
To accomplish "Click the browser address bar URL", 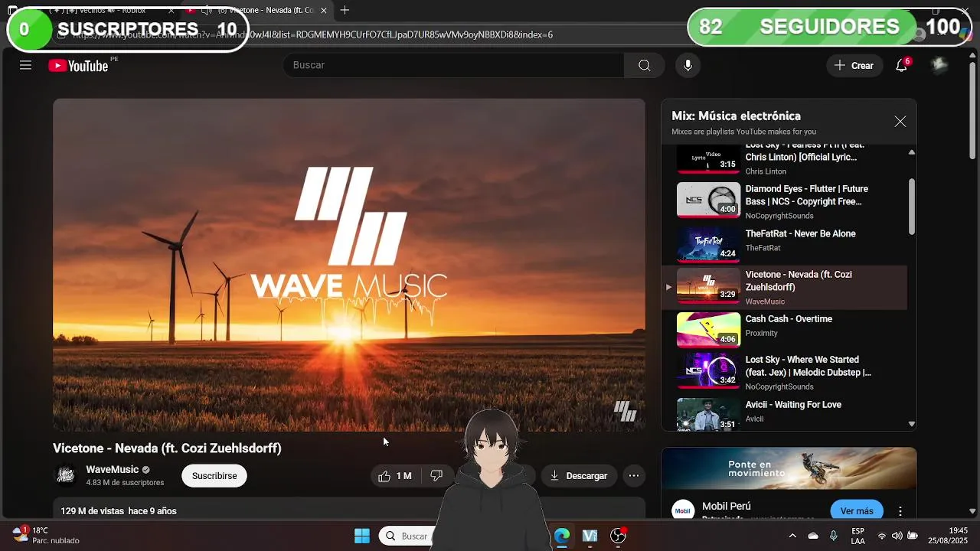I will pos(312,34).
